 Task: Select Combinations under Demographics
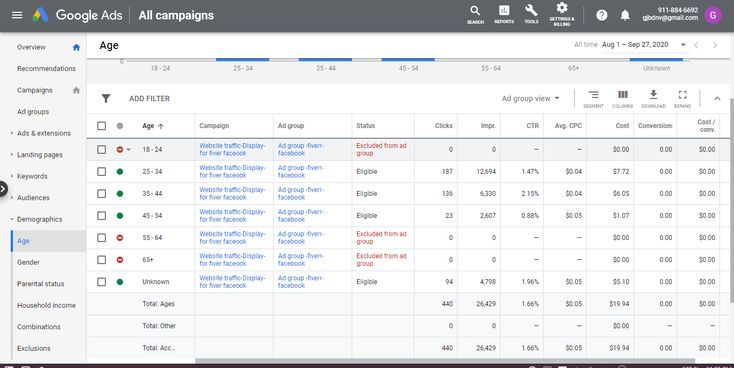(x=39, y=327)
